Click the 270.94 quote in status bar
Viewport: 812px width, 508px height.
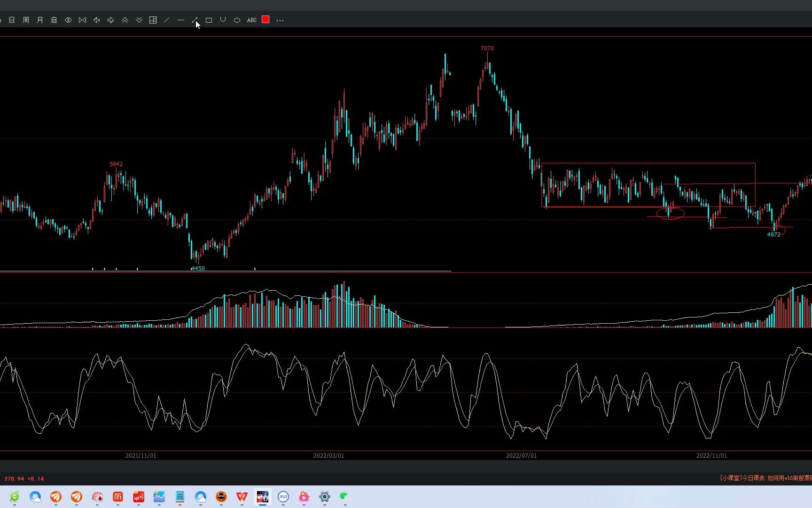[14, 479]
